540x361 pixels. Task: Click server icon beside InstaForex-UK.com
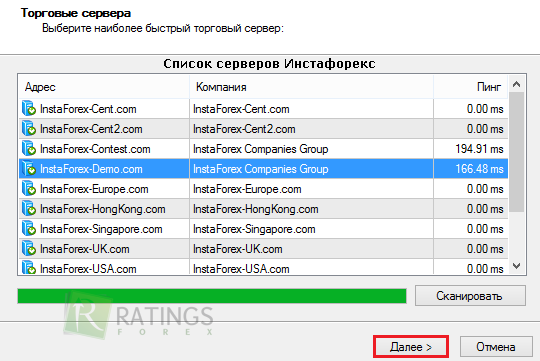pos(29,248)
